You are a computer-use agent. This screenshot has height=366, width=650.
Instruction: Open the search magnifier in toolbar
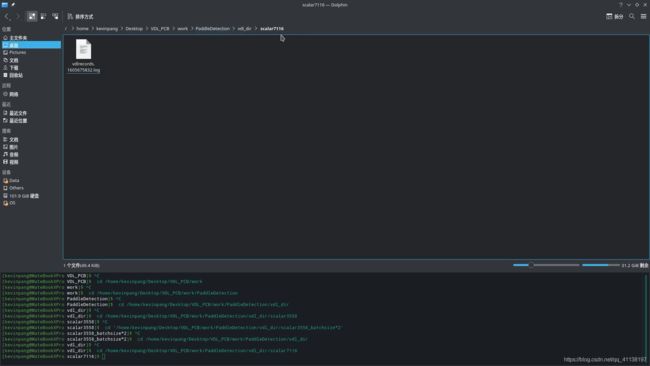[632, 17]
